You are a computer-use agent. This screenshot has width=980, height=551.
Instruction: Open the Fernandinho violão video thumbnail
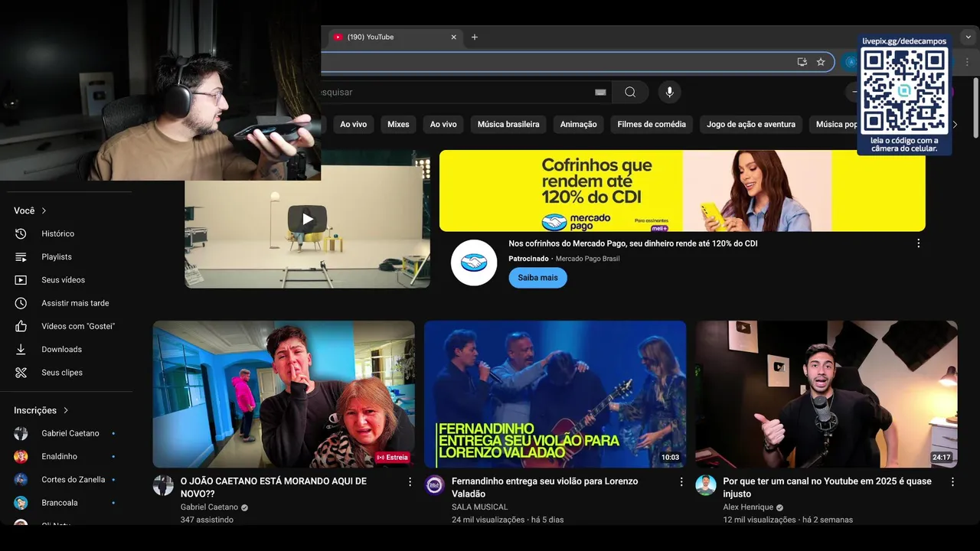[x=555, y=394]
